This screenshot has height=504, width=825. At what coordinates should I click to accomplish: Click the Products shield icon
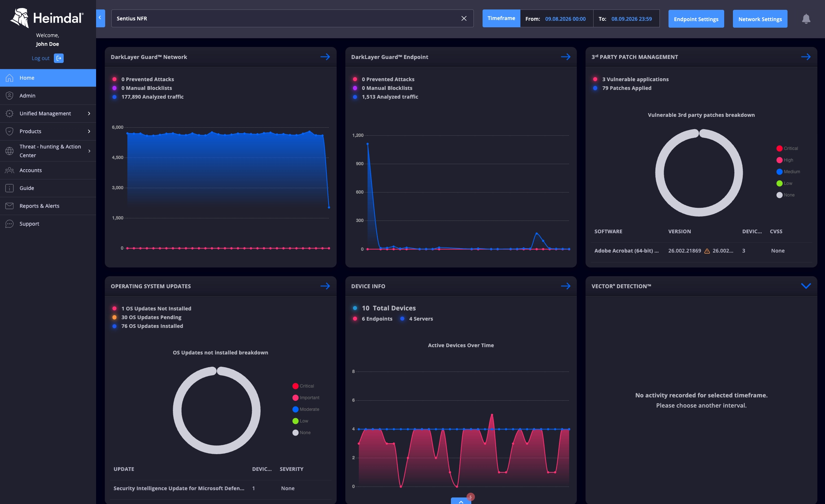tap(9, 131)
